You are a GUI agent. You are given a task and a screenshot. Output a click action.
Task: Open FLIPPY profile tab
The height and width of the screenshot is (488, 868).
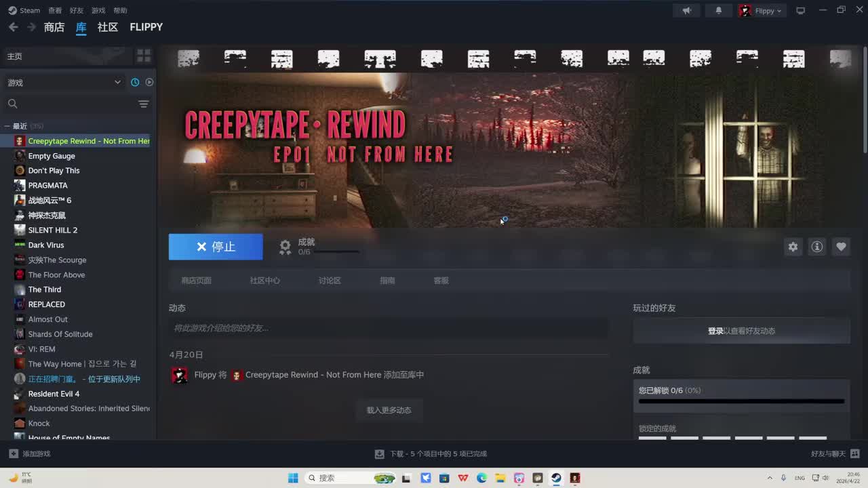click(146, 27)
